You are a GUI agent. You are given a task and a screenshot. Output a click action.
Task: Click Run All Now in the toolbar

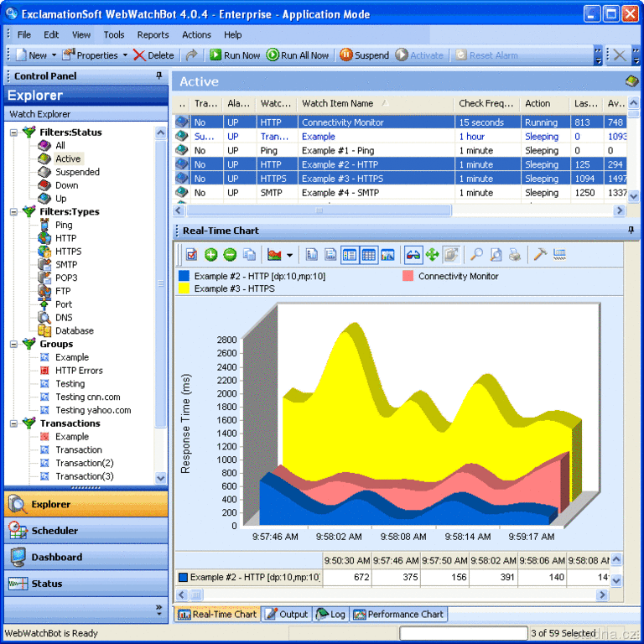[298, 55]
